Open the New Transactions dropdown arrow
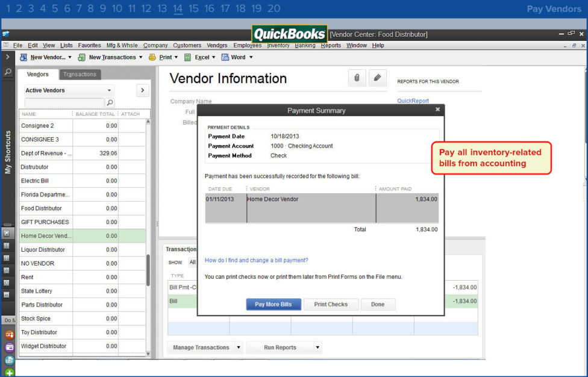 click(140, 57)
